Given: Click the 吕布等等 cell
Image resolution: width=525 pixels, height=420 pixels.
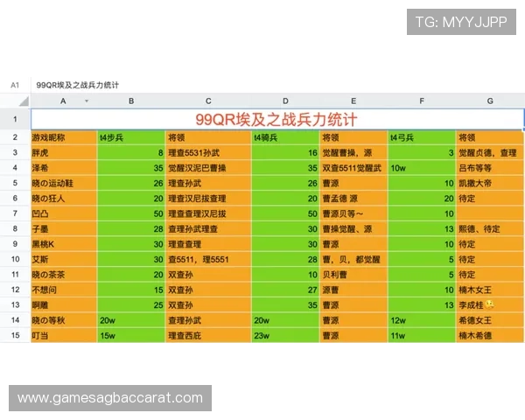Looking at the screenshot, I should (x=490, y=168).
